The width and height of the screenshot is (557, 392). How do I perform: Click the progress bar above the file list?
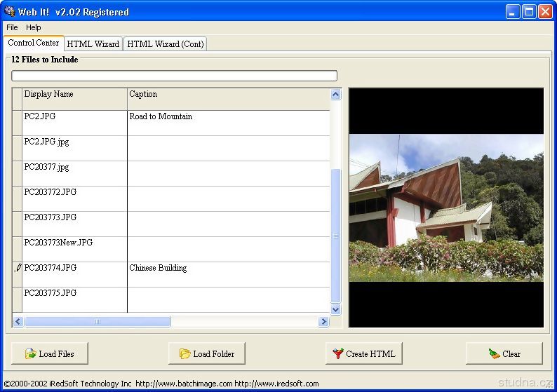point(174,76)
